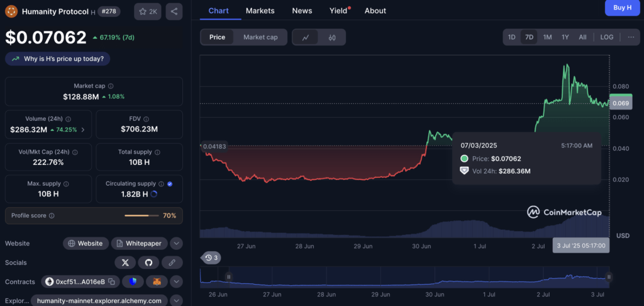This screenshot has width=644, height=306.
Task: Toggle LOG scale on chart
Action: pos(607,37)
